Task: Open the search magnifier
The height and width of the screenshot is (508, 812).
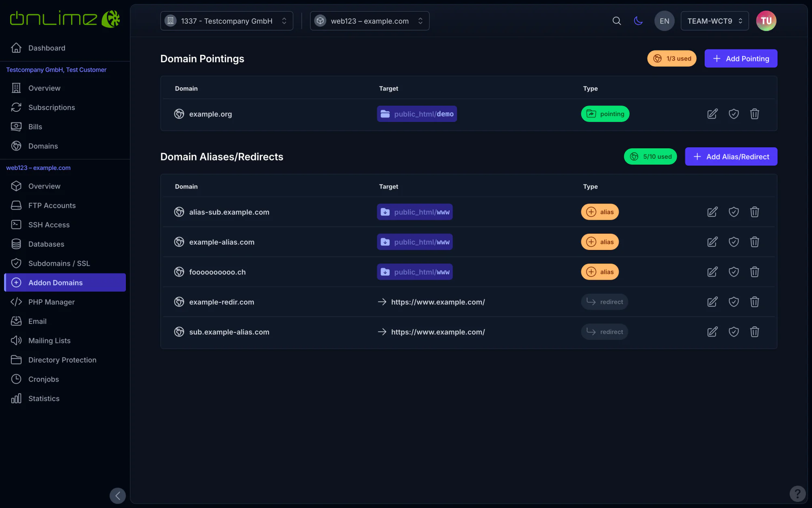Action: click(x=617, y=21)
